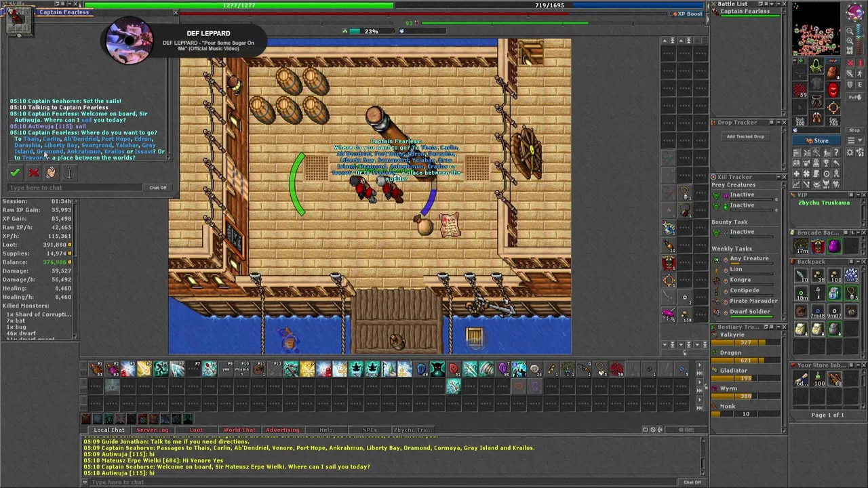868x488 pixels.
Task: Click the minimap view
Action: (x=816, y=29)
